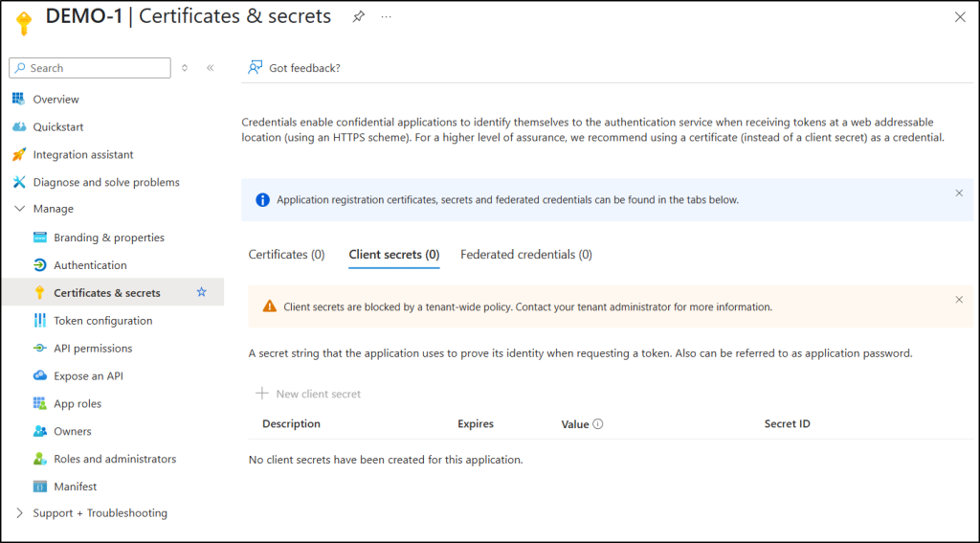
Task: Collapse the sidebar with double chevron icon
Action: (210, 68)
